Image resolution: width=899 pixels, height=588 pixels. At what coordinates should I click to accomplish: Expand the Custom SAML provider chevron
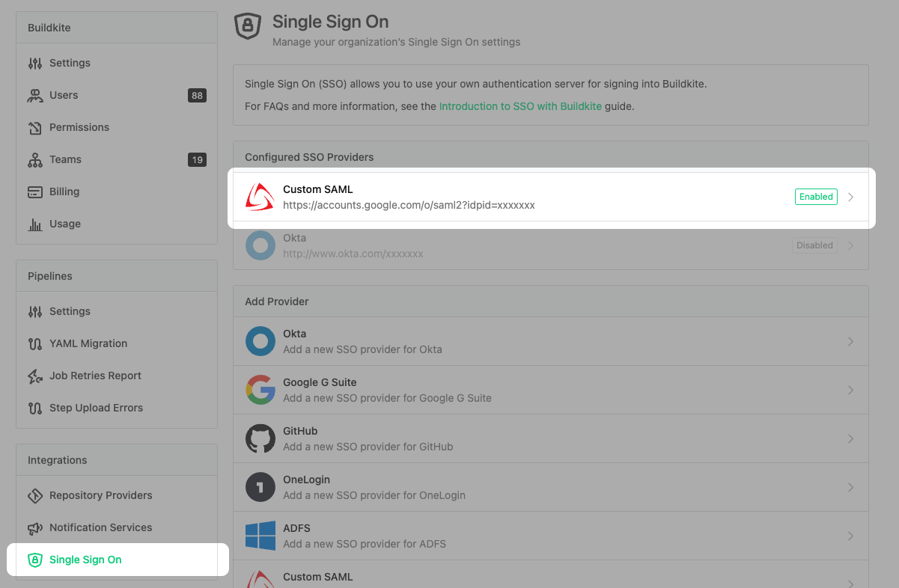(x=851, y=197)
